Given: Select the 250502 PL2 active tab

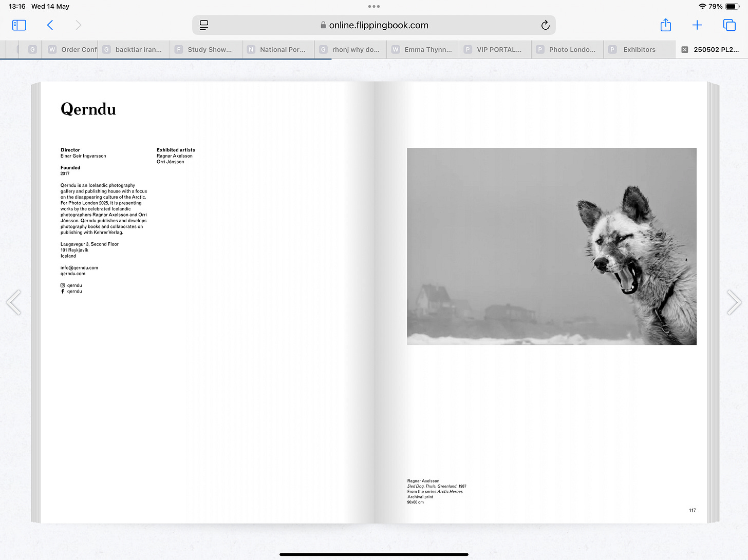Looking at the screenshot, I should coord(712,49).
